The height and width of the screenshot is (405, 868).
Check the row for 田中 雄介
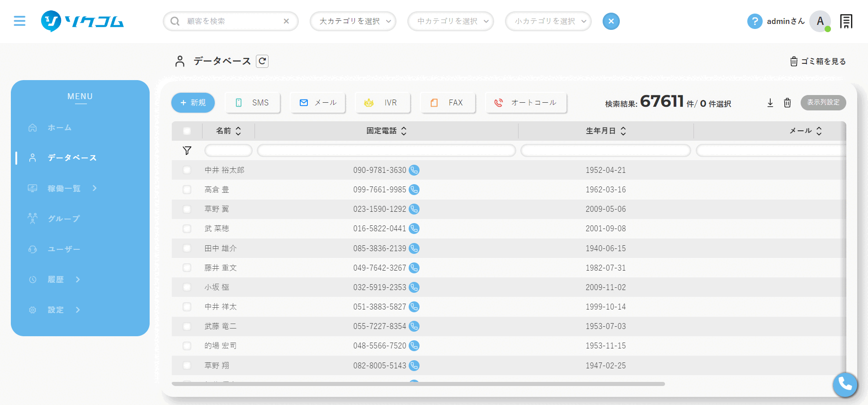tap(187, 248)
